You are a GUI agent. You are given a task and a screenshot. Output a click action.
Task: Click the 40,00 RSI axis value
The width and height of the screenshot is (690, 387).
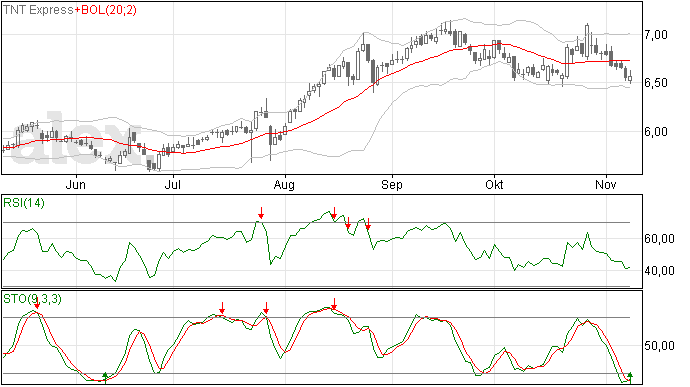[660, 270]
